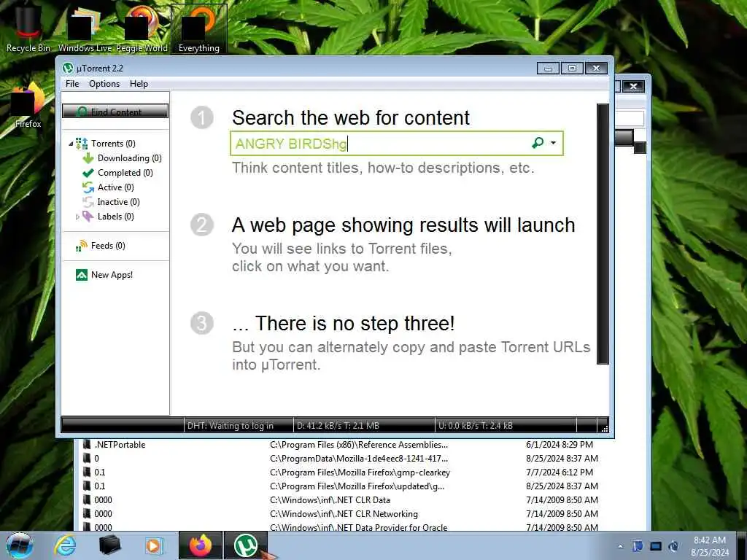Select Inactive (0) in the sidebar
This screenshot has height=560, width=747.
tap(119, 202)
